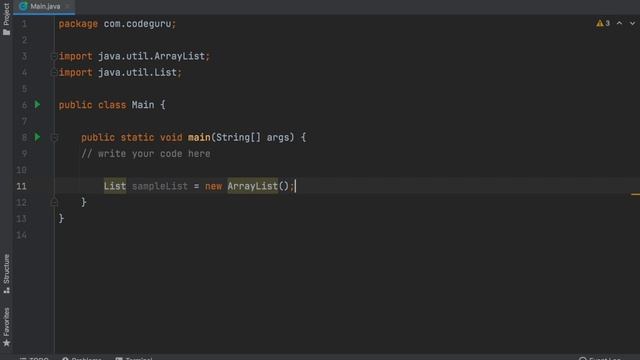This screenshot has height=360, width=640.
Task: Click yellow warning stripe mark on error stripe
Action: 635,194
